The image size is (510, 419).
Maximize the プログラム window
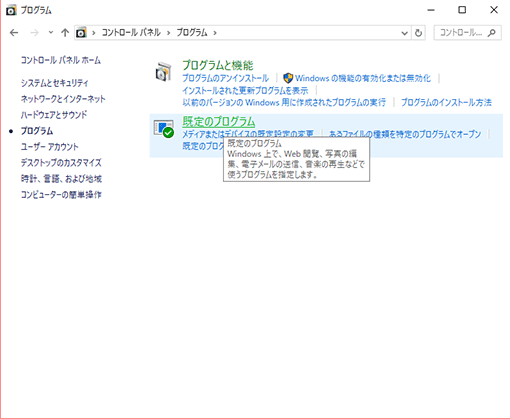click(462, 10)
